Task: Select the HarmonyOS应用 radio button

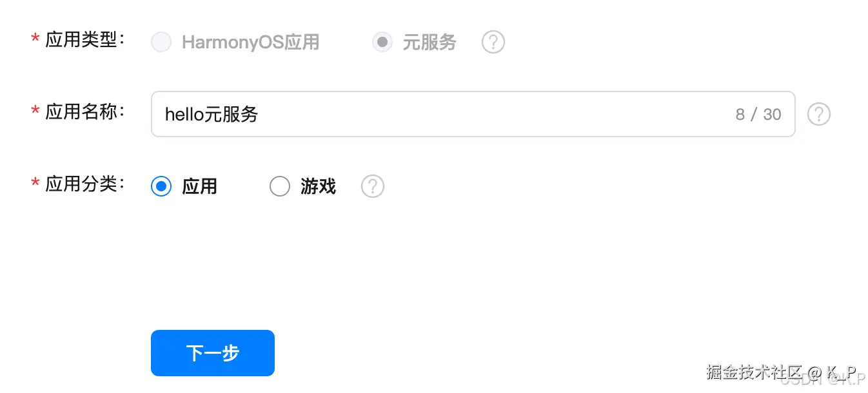Action: (161, 41)
